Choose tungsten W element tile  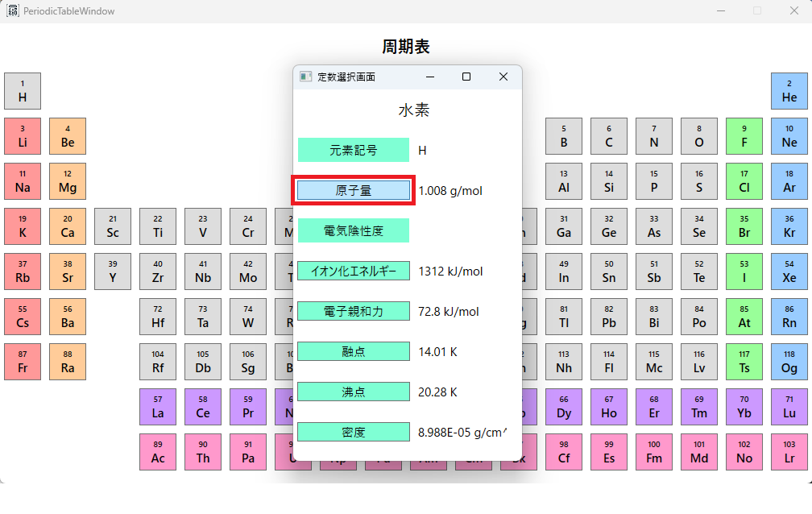tap(247, 317)
